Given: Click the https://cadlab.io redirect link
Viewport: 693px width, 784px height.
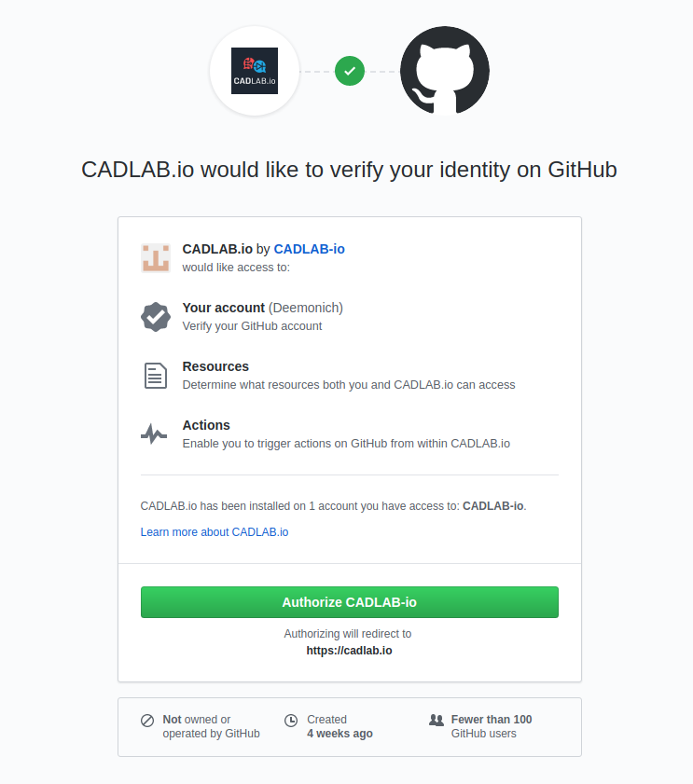Looking at the screenshot, I should coord(349,650).
